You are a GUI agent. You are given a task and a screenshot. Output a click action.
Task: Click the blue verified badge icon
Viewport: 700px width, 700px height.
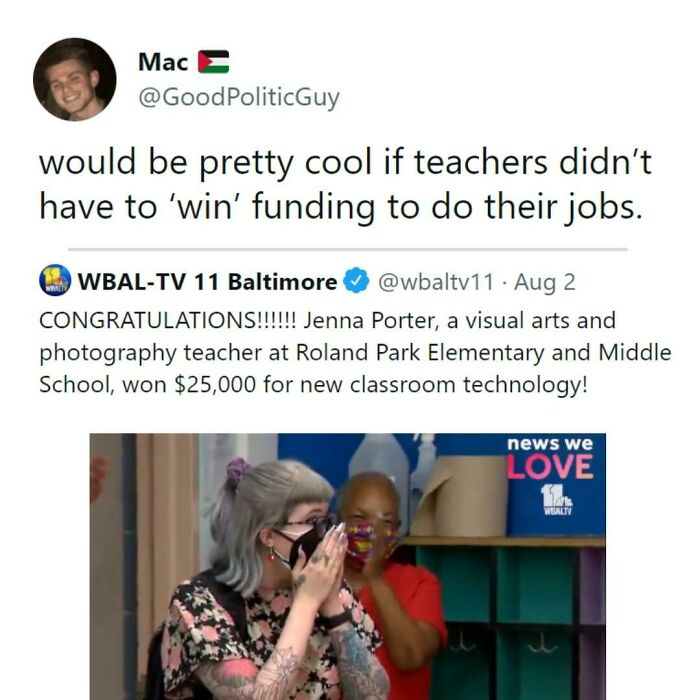(x=356, y=280)
